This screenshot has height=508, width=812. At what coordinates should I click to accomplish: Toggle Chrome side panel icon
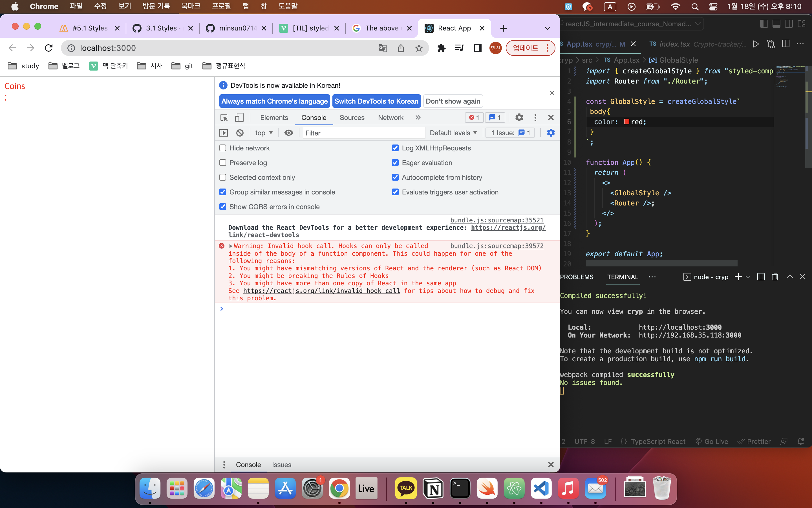tap(477, 48)
